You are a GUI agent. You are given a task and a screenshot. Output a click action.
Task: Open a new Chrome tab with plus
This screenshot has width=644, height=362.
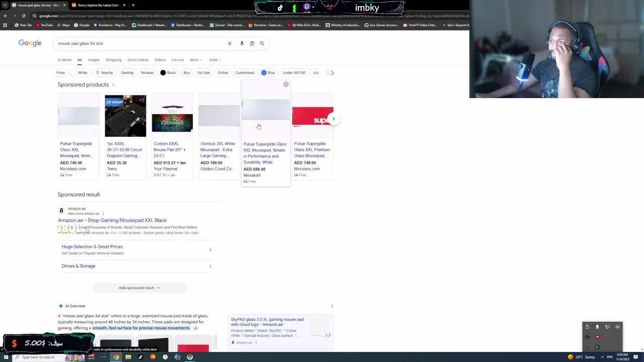133,5
